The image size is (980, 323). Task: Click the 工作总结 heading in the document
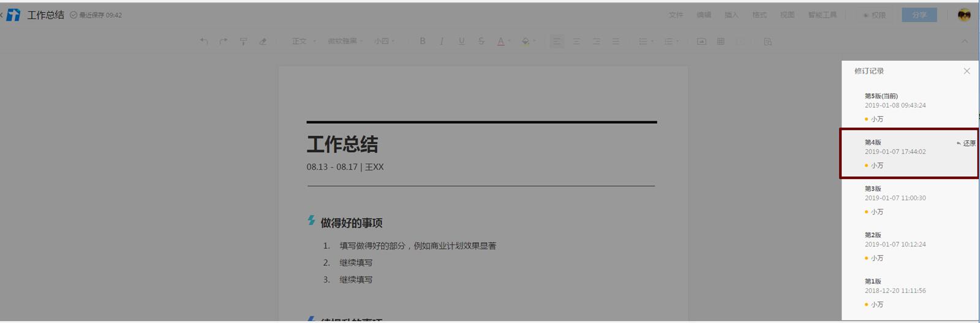point(342,145)
